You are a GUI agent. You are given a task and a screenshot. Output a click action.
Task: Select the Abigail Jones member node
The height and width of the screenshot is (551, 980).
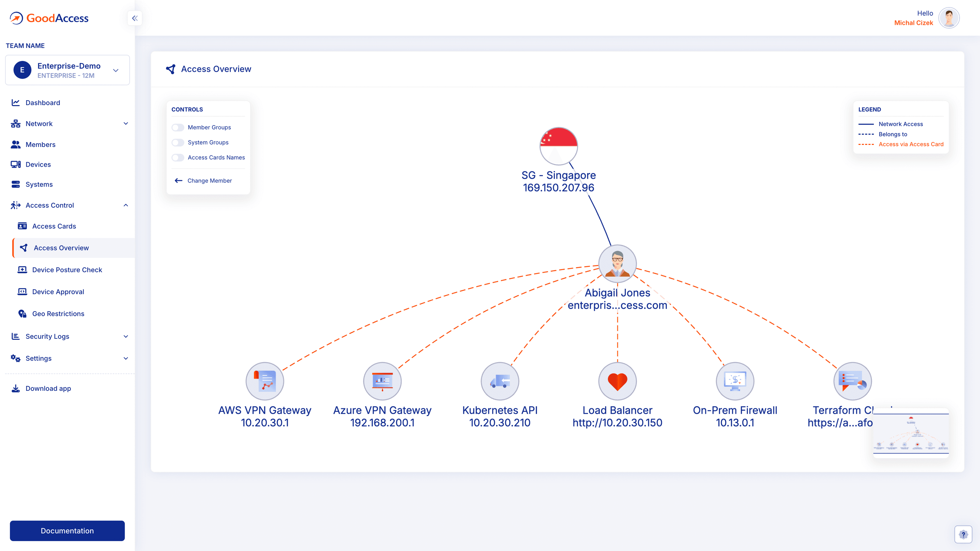click(618, 264)
